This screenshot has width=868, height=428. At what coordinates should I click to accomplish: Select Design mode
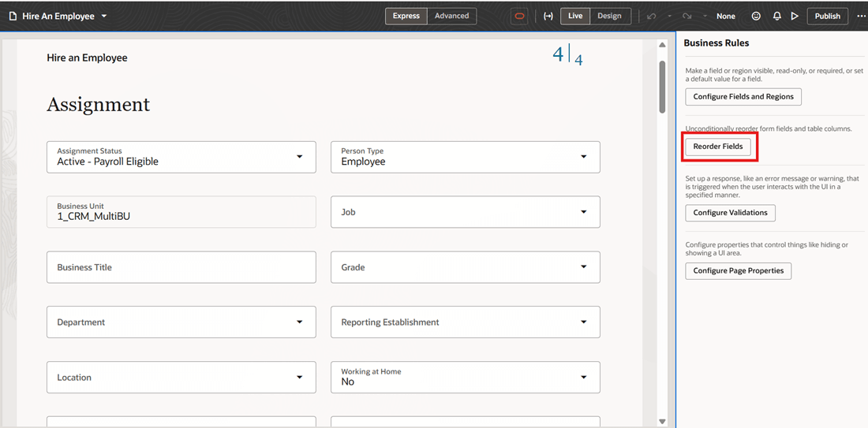coord(609,16)
